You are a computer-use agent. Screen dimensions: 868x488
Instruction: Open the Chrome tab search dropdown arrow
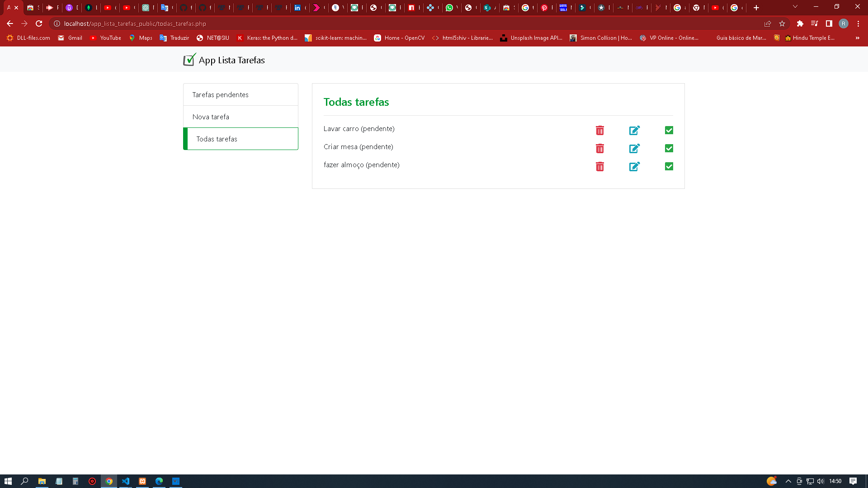(795, 7)
